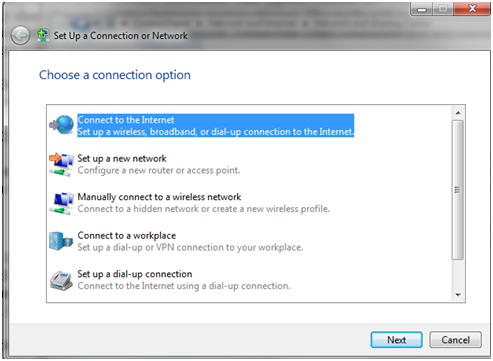493x361 pixels.
Task: Click the Cancel button
Action: coord(455,340)
